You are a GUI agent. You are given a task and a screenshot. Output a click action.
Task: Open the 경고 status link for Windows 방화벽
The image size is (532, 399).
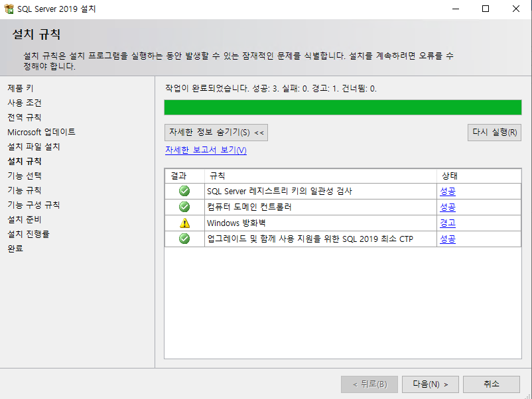tap(448, 223)
